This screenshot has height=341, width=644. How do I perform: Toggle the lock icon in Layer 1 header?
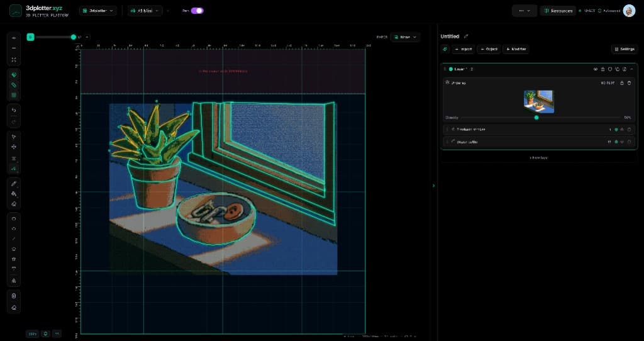pos(602,69)
